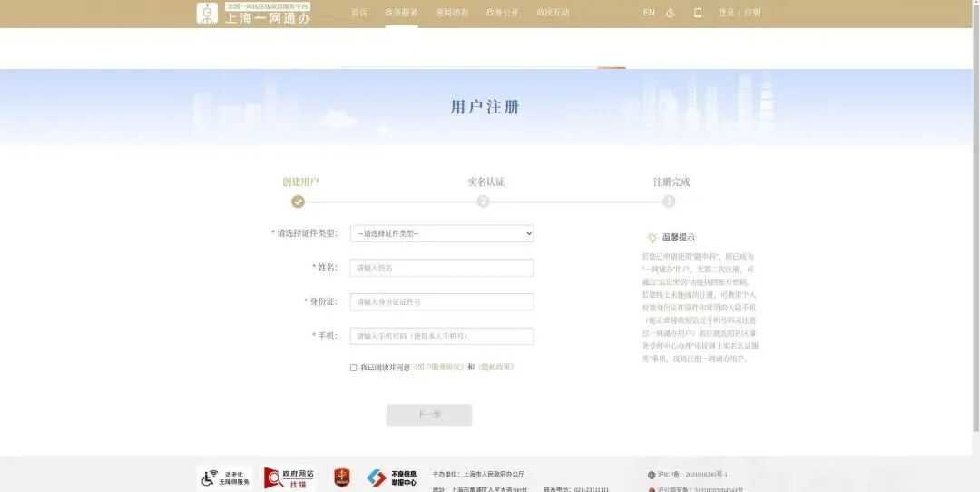
Task: Focus the 姓名 input field
Action: (x=442, y=268)
